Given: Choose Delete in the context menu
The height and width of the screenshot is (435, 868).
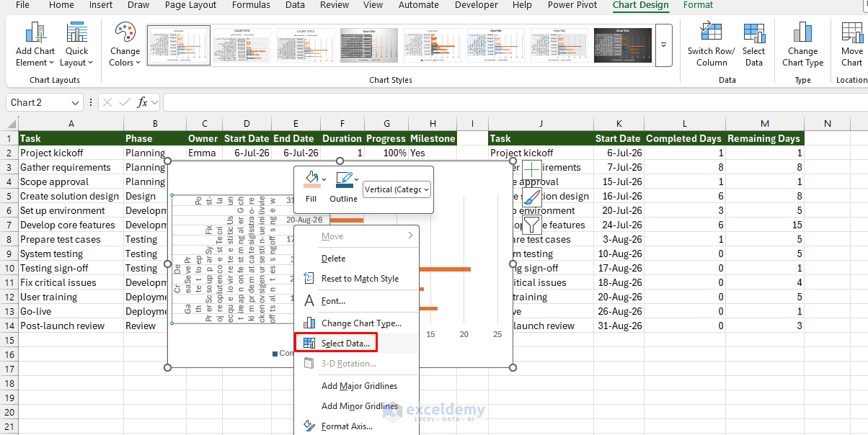Looking at the screenshot, I should (x=333, y=258).
